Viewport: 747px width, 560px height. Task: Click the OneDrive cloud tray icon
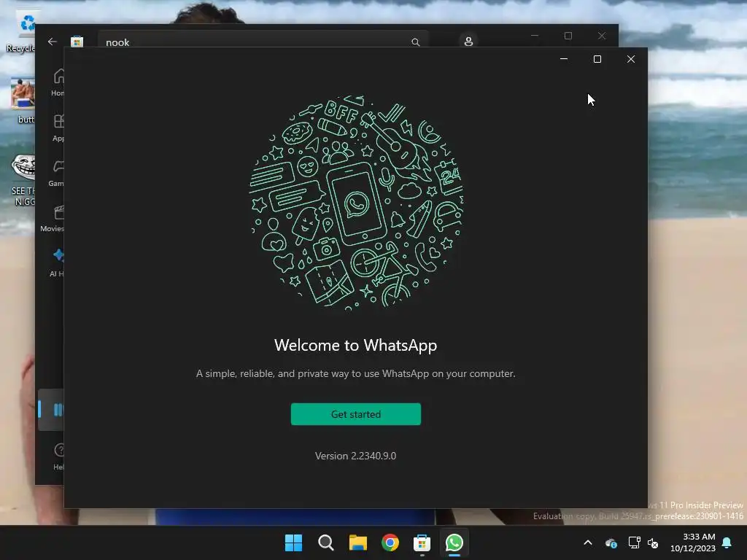(611, 542)
